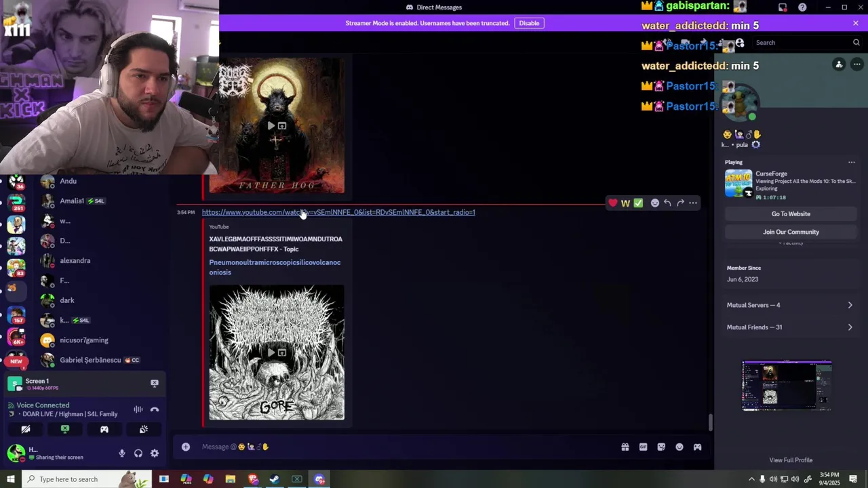Open friend options icon on profile

839,64
